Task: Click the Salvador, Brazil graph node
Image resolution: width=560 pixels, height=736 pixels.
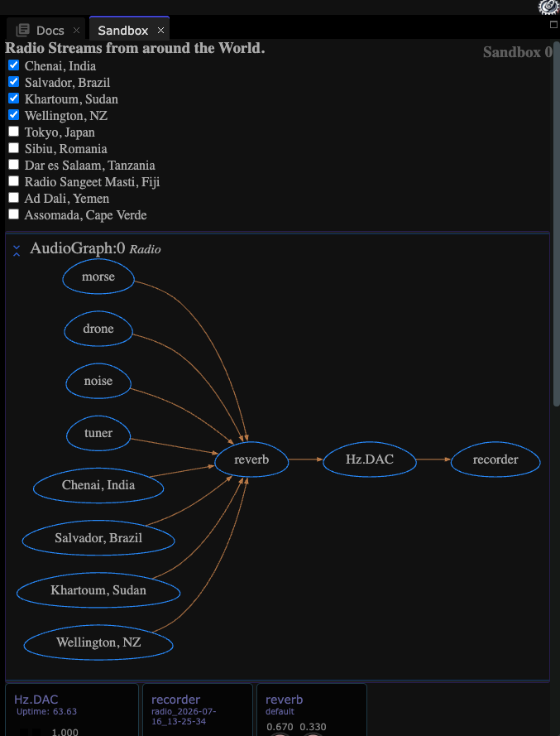Action: click(98, 538)
